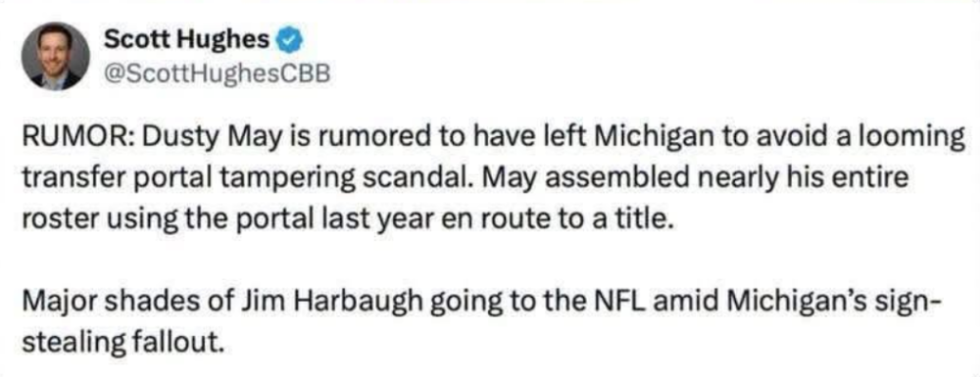Click the words 'stealing fallout.' on last line
Screen dimensions: 980x377
click(x=122, y=343)
